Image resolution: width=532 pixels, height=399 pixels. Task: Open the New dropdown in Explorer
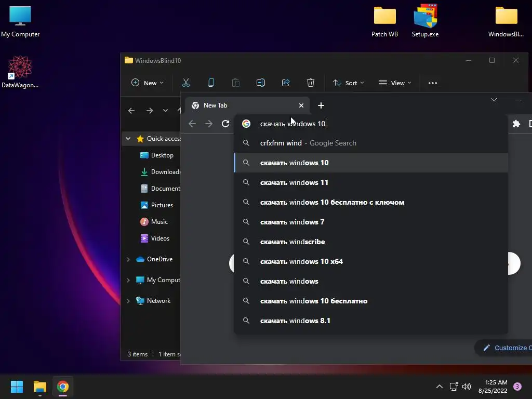coord(147,83)
